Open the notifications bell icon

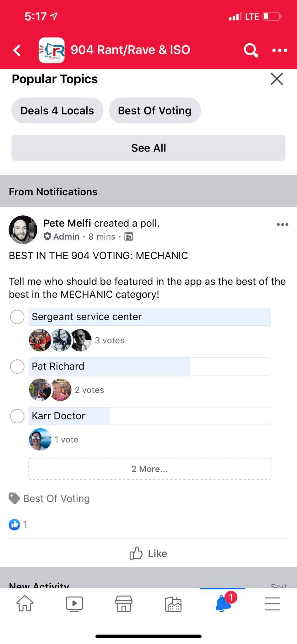[x=223, y=603]
